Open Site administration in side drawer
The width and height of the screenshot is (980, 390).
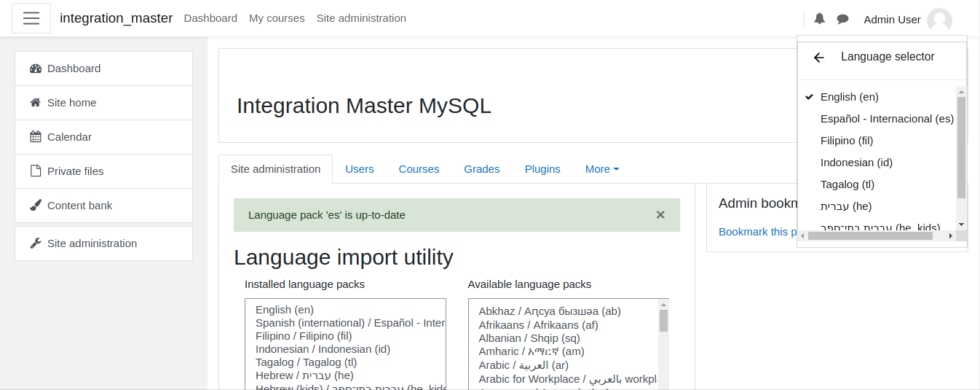(103, 243)
